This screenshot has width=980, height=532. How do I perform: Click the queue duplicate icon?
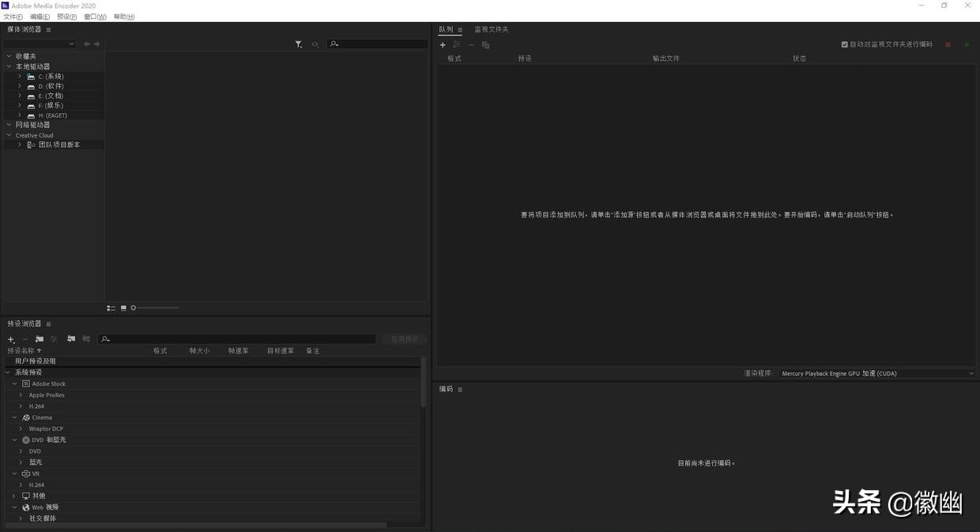(x=486, y=45)
